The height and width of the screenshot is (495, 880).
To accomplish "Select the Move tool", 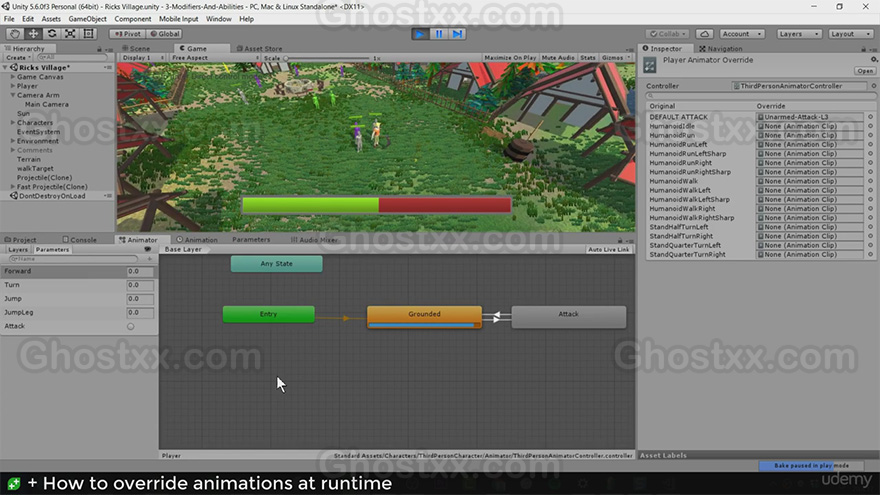I will click(33, 34).
